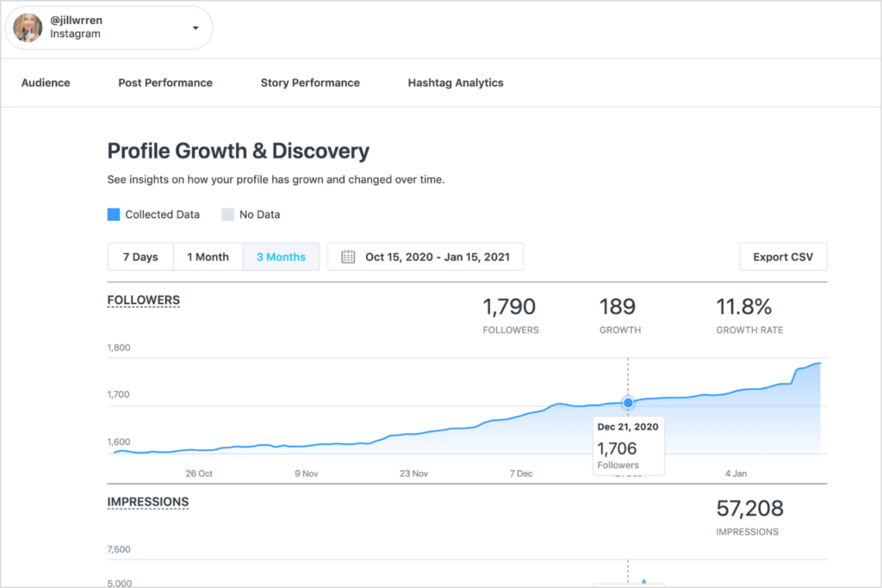Screen dimensions: 882x588
Task: Go to Hashtag Analytics tab
Action: (x=456, y=83)
